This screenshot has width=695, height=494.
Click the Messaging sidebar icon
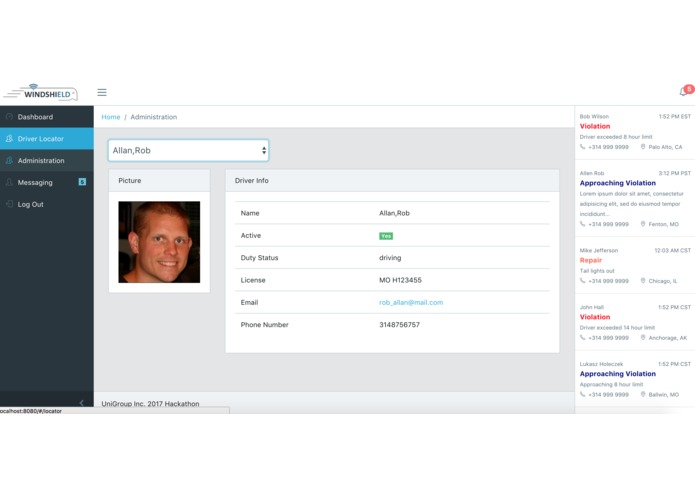tap(9, 182)
